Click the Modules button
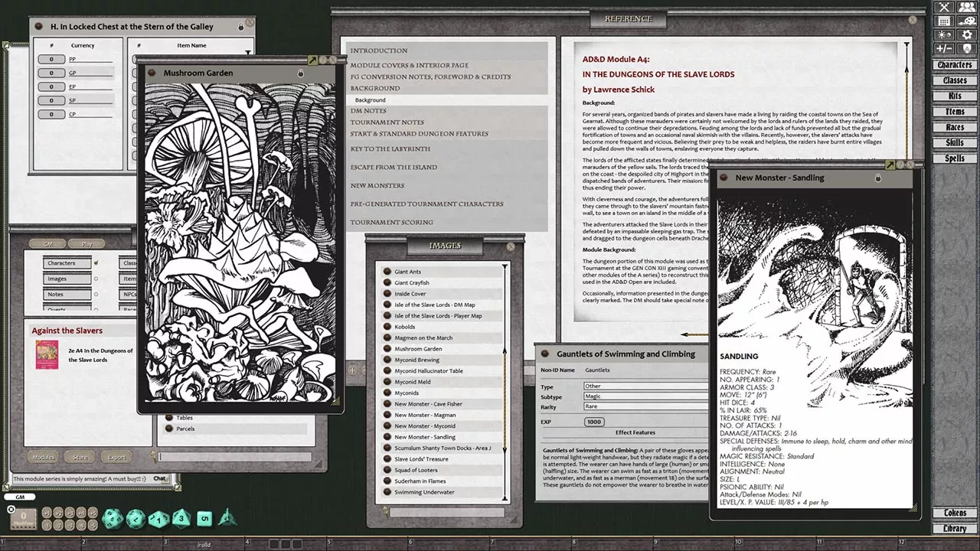 (43, 458)
